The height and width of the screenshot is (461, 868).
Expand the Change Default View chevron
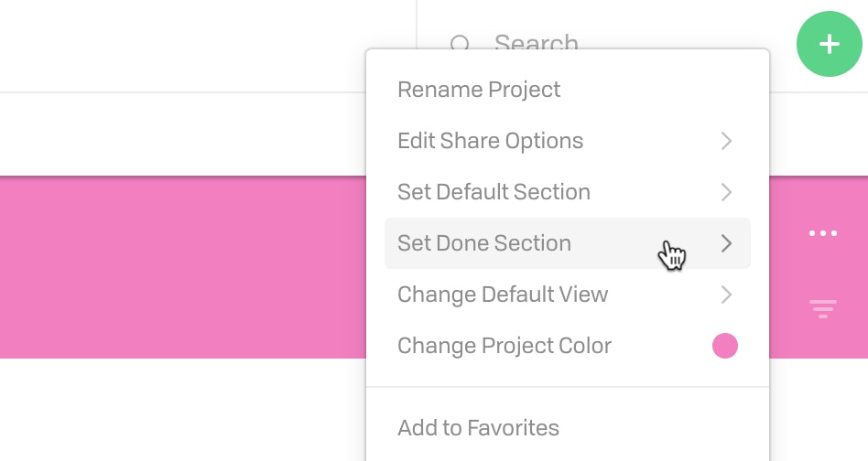(726, 294)
